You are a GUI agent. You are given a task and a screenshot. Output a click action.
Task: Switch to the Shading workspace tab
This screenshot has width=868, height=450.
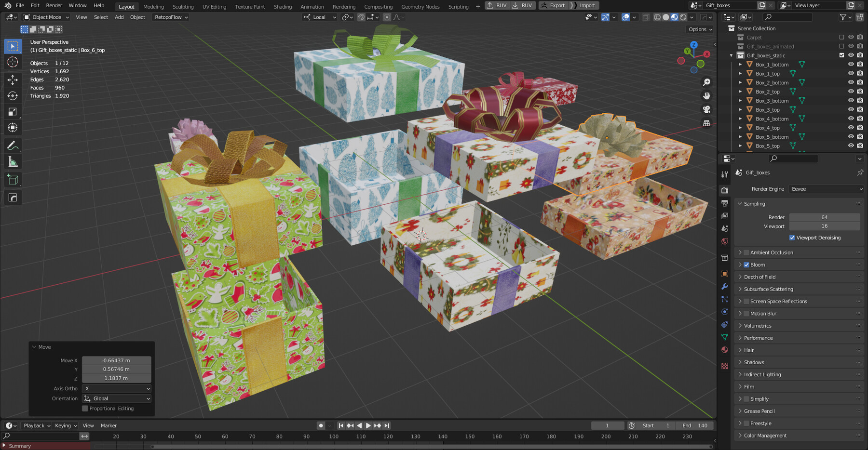(283, 5)
